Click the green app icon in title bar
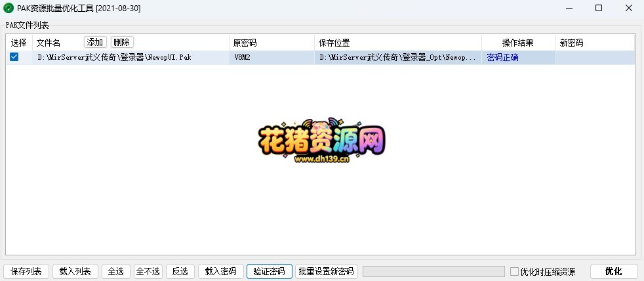The height and width of the screenshot is (281, 644). [9, 9]
